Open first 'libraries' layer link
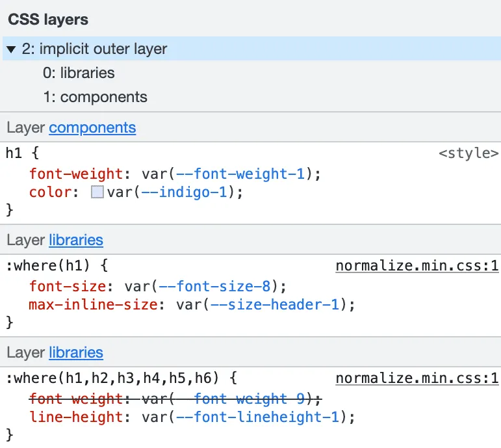This screenshot has width=501, height=448. [76, 240]
